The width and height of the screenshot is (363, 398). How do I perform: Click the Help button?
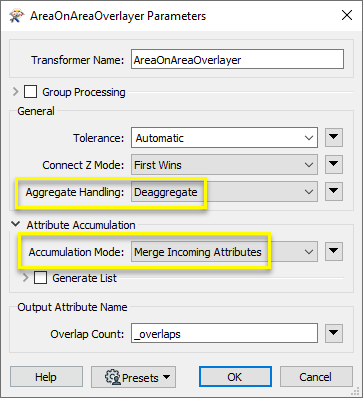[46, 377]
